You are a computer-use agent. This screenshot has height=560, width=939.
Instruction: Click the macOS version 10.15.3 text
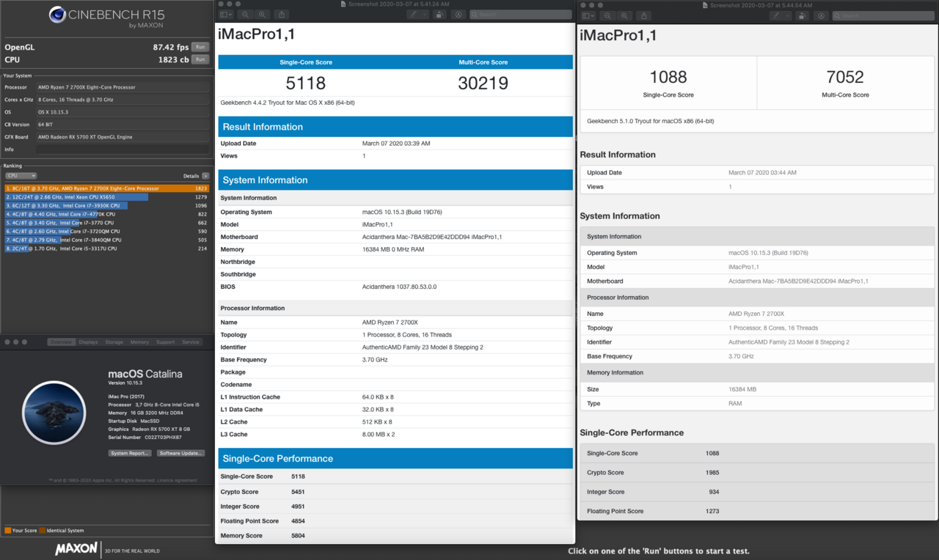tap(125, 383)
